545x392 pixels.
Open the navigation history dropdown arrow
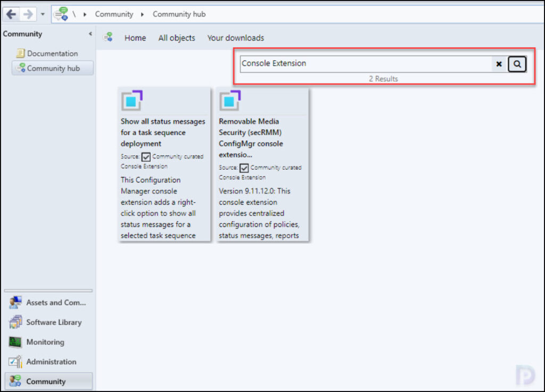pyautogui.click(x=43, y=14)
